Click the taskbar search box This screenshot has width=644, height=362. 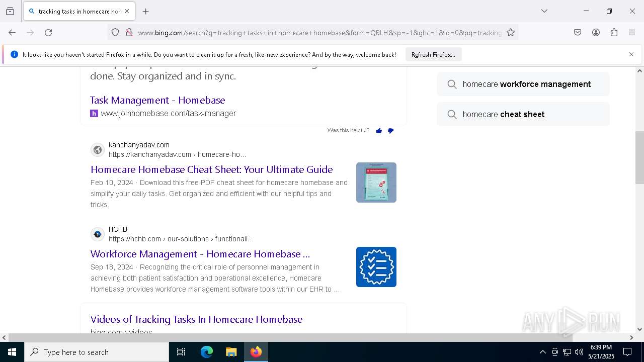[97, 352]
